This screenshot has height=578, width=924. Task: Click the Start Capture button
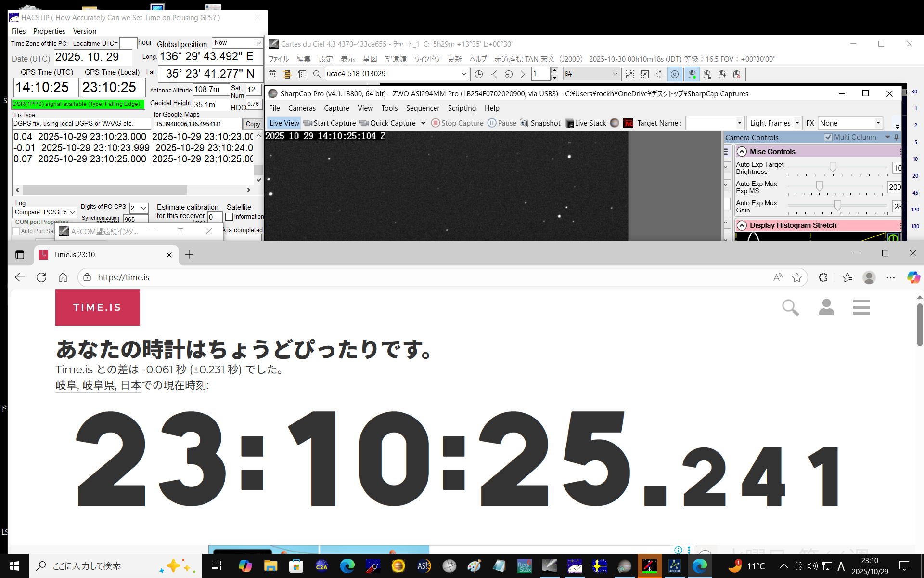(x=330, y=123)
